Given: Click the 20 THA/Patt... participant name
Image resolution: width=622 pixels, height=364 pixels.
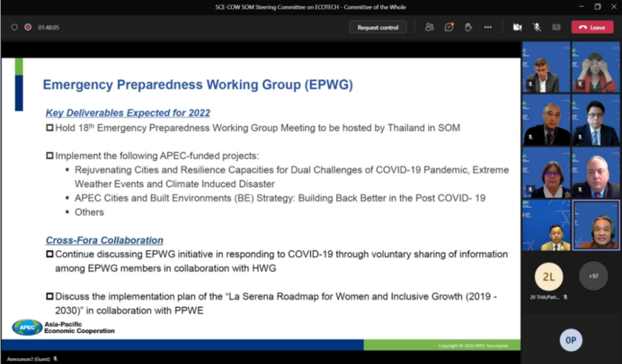Looking at the screenshot, I should [544, 297].
